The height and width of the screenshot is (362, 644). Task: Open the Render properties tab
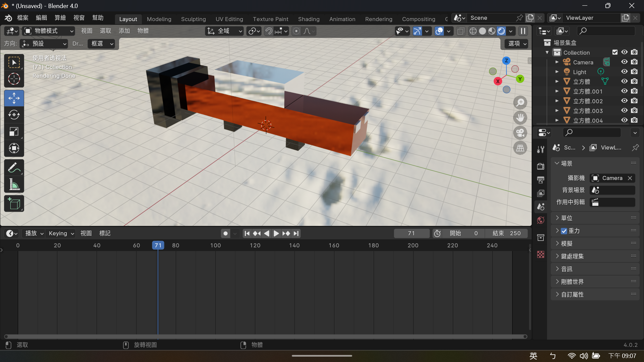click(540, 166)
